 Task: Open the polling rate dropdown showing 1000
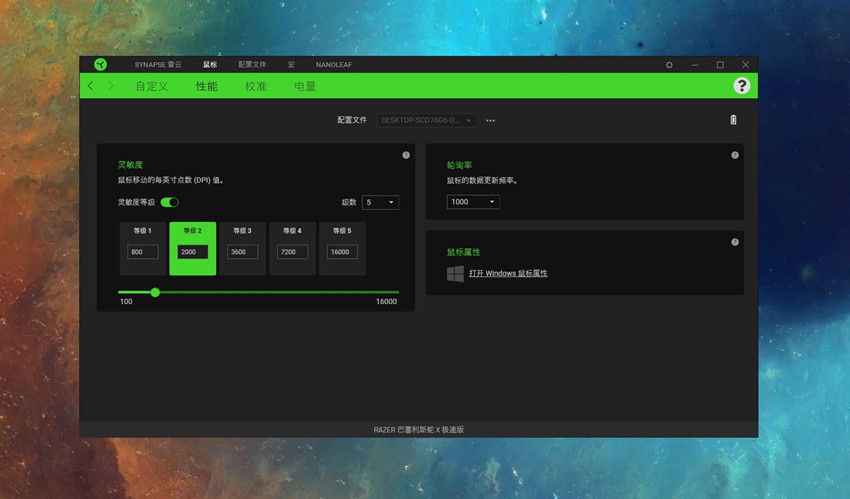(x=473, y=202)
